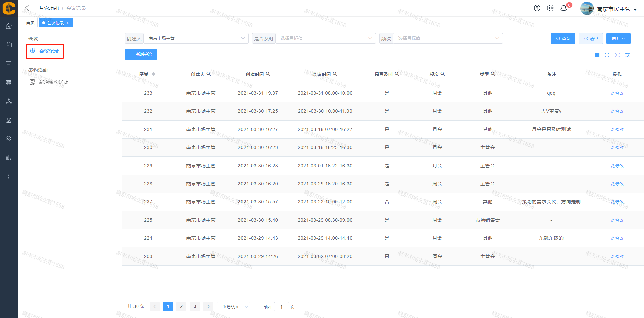Sort the table by 序号 column
The width and height of the screenshot is (644, 318).
pyautogui.click(x=153, y=74)
